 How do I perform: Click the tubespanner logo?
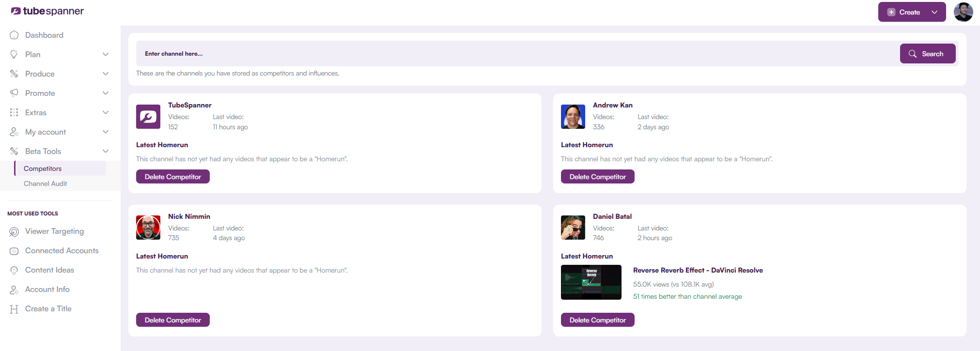click(x=47, y=11)
